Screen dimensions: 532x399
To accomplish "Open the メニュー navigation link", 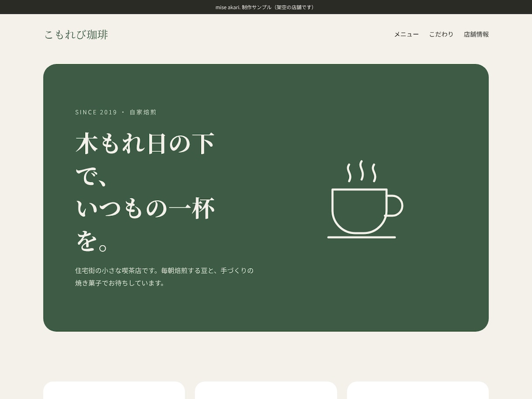I will (406, 34).
